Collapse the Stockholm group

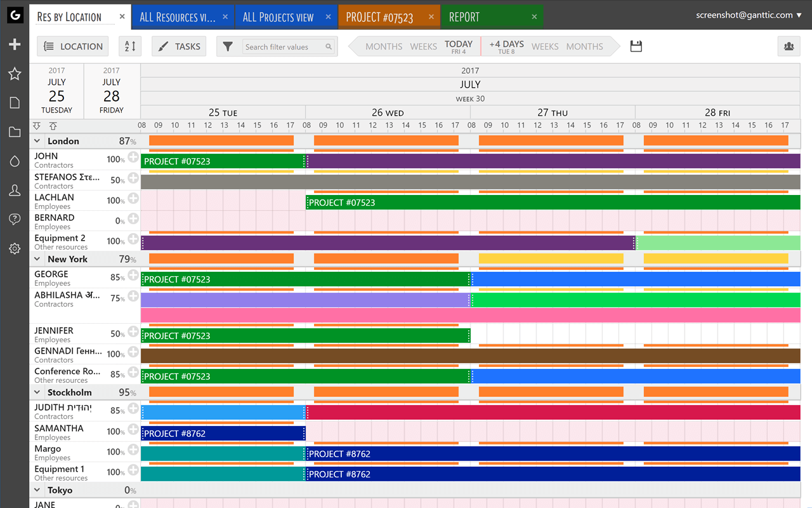[x=37, y=392]
